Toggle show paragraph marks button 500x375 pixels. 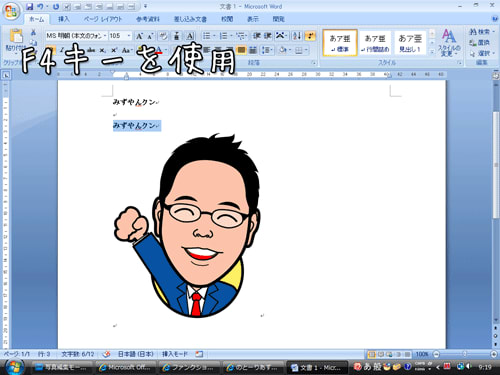pos(310,36)
